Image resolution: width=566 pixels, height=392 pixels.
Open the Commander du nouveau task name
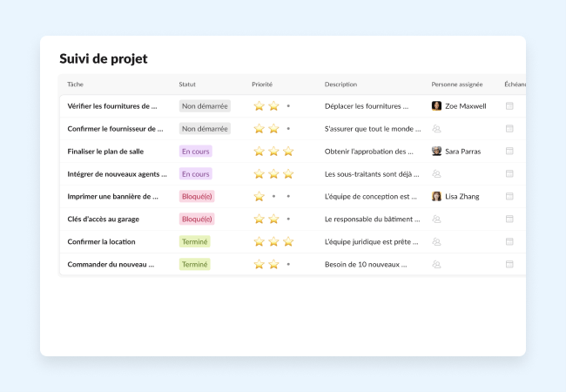111,264
